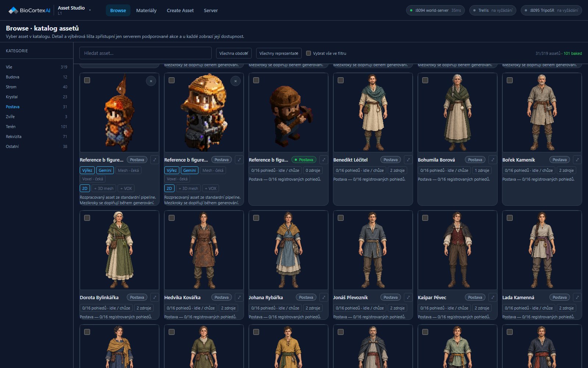Click '+ VOX' on second Reference card
Image resolution: width=588 pixels, height=368 pixels.
click(x=211, y=188)
